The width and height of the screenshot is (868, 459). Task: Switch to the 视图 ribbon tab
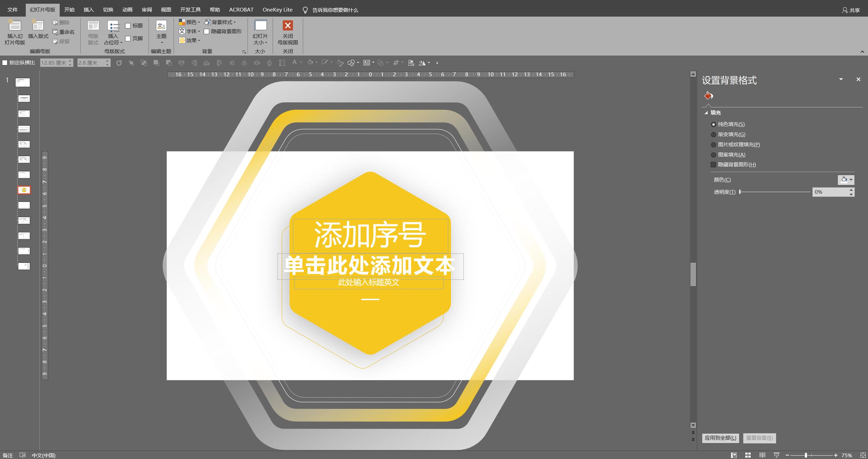tap(165, 9)
